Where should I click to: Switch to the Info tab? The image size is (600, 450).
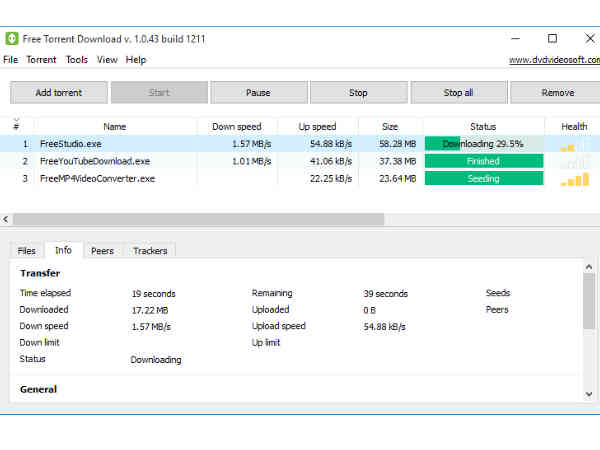[x=64, y=250]
